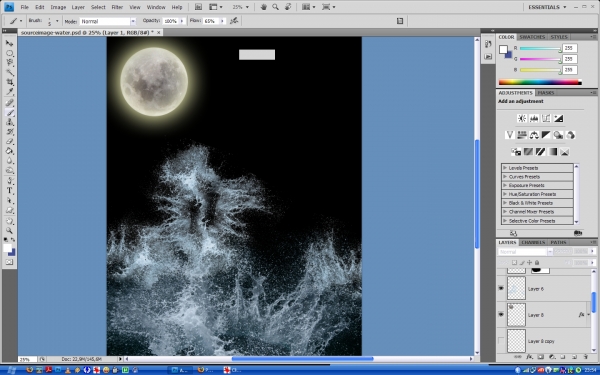The image size is (600, 375).
Task: Toggle lock position in Layers panel
Action: tap(530, 262)
